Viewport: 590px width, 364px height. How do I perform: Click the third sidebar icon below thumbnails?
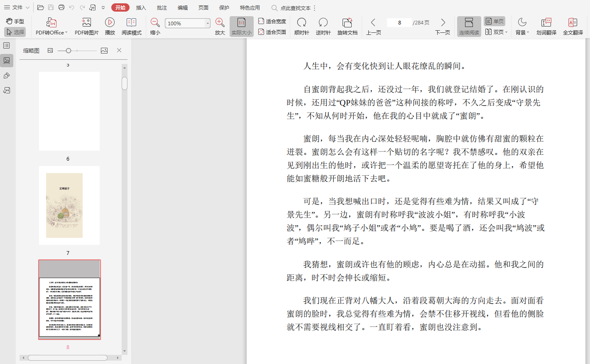pyautogui.click(x=7, y=76)
